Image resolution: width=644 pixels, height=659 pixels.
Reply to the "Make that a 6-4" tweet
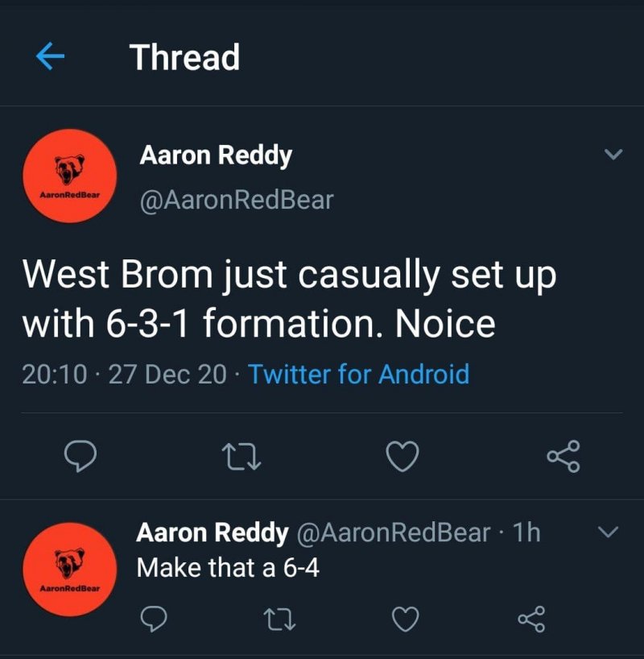tap(152, 619)
